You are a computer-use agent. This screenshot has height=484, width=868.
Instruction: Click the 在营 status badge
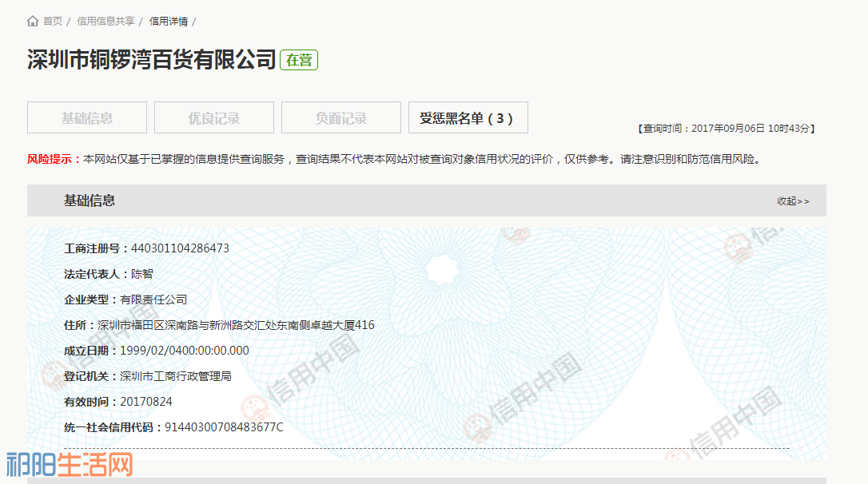coord(299,60)
